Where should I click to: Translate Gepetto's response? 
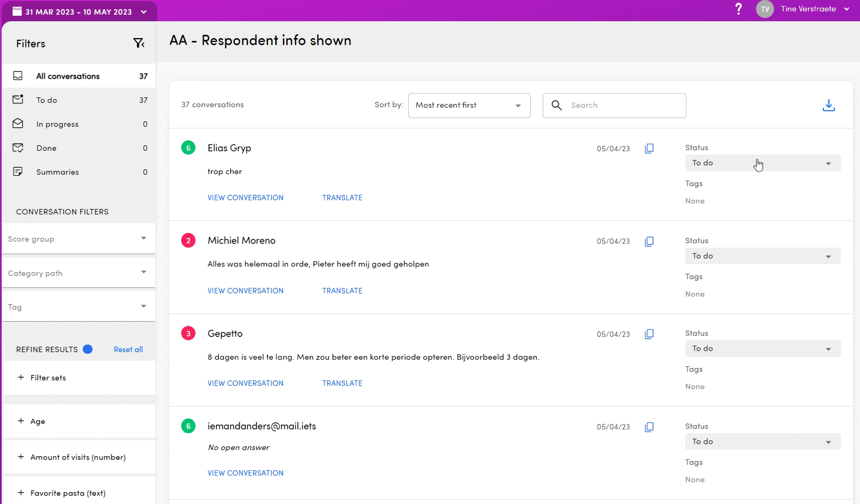[342, 383]
